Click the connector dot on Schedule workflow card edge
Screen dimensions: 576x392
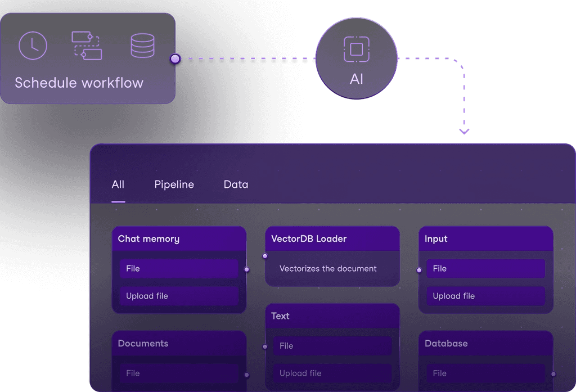174,58
